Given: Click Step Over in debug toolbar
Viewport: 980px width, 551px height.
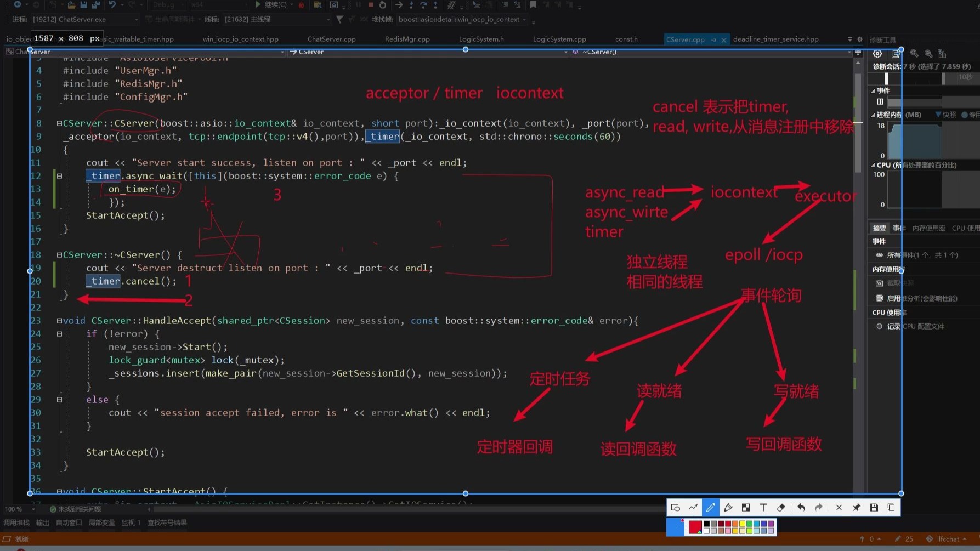Looking at the screenshot, I should pos(423,5).
